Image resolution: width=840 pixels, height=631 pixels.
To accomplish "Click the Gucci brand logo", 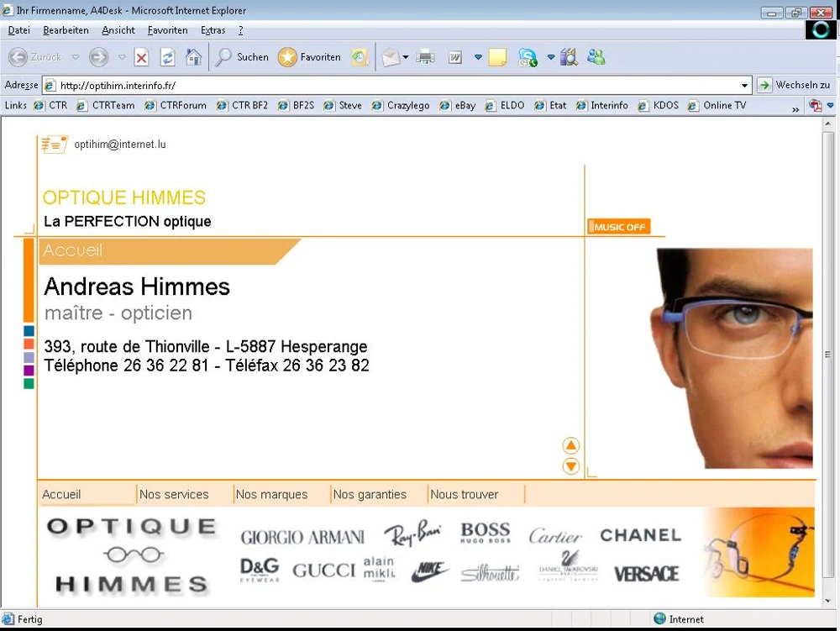I will 323,571.
